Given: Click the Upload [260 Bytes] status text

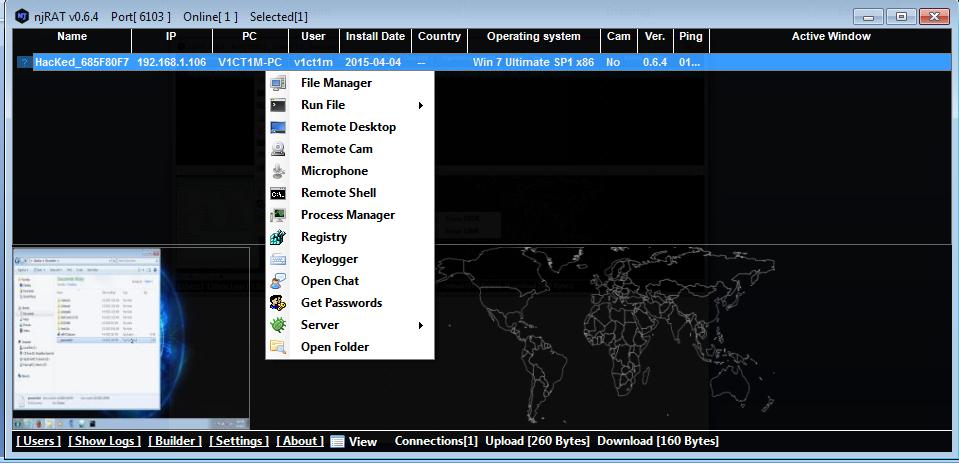Looking at the screenshot, I should point(538,441).
